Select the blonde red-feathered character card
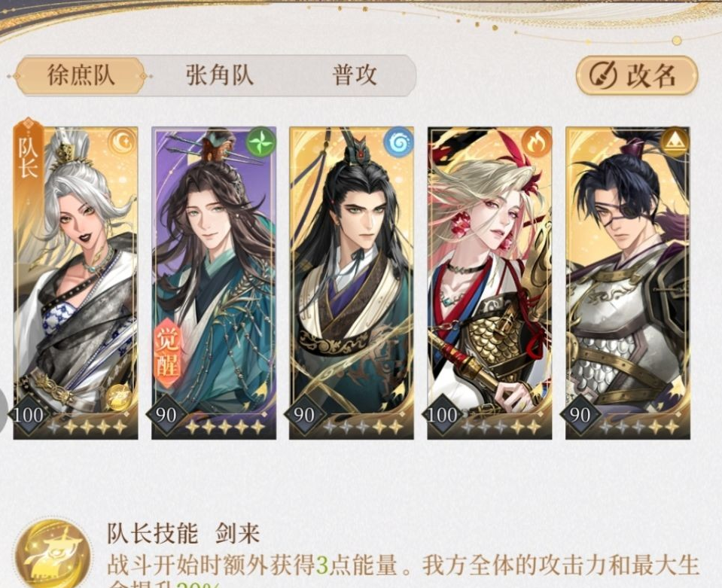 [489, 283]
